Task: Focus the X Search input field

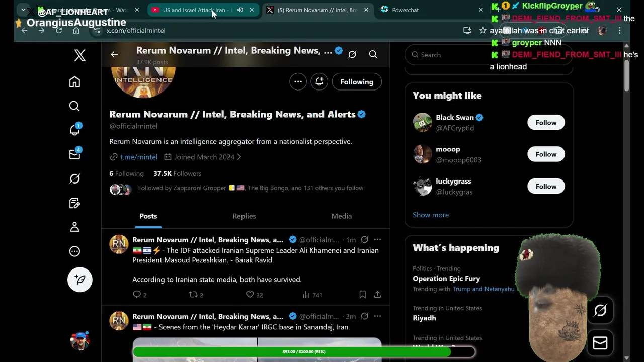Action: click(489, 55)
